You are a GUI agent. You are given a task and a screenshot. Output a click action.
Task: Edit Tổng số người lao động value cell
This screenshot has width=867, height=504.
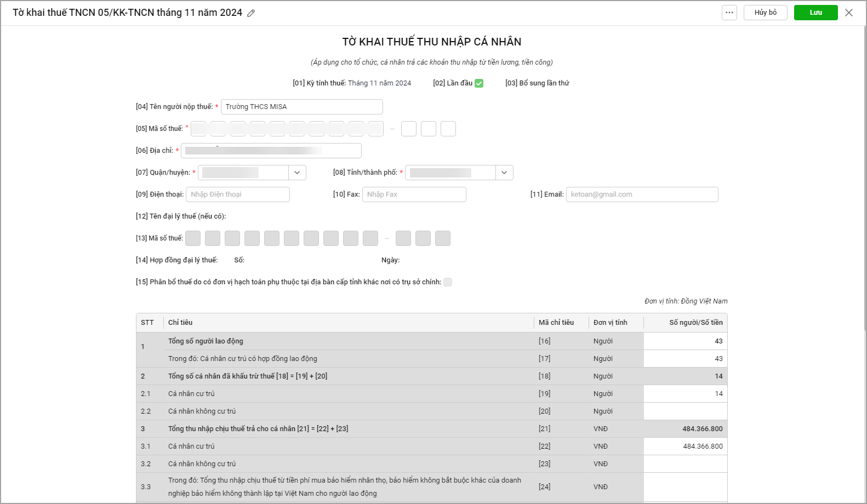685,341
